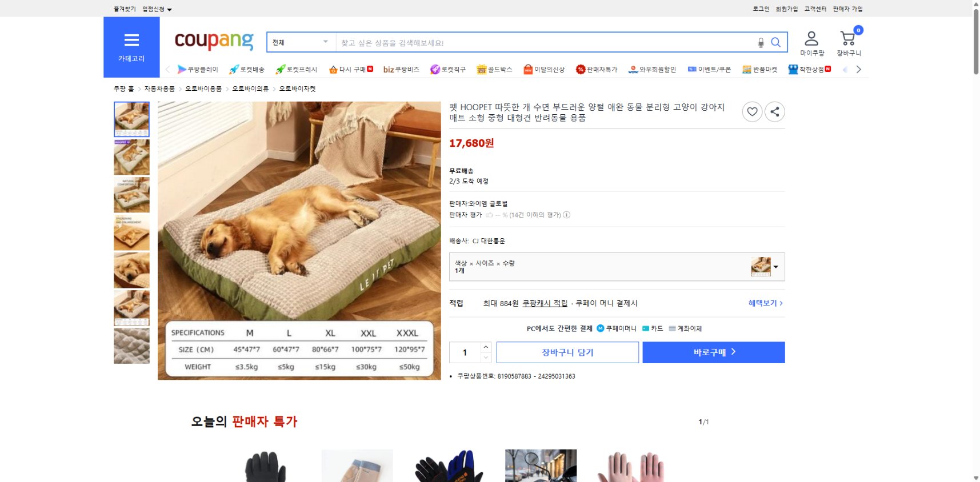Decrease quantity with down arrow

coord(486,358)
